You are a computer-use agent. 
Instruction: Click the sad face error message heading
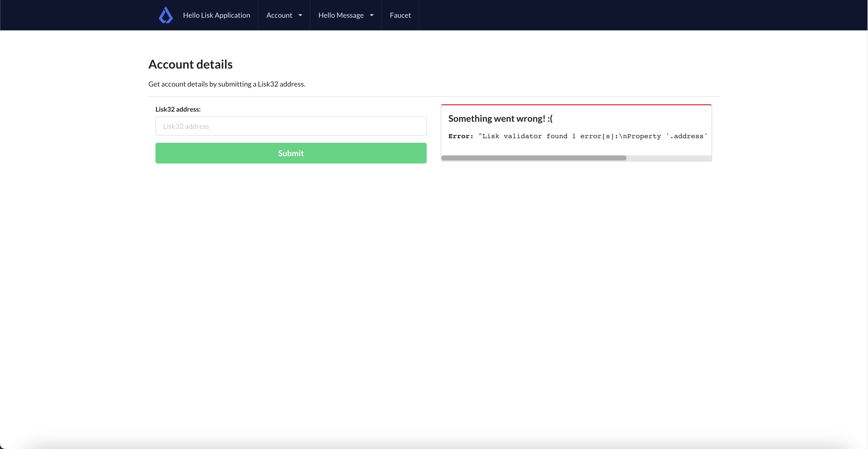(x=500, y=118)
